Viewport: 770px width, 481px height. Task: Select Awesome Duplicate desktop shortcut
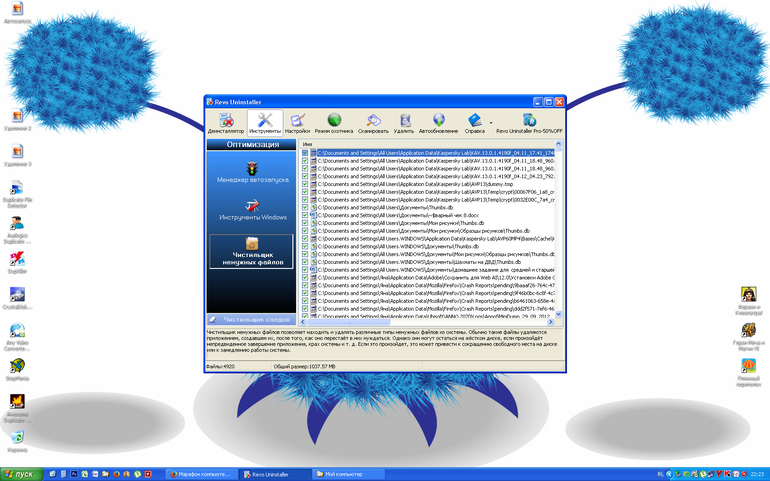coord(17,408)
